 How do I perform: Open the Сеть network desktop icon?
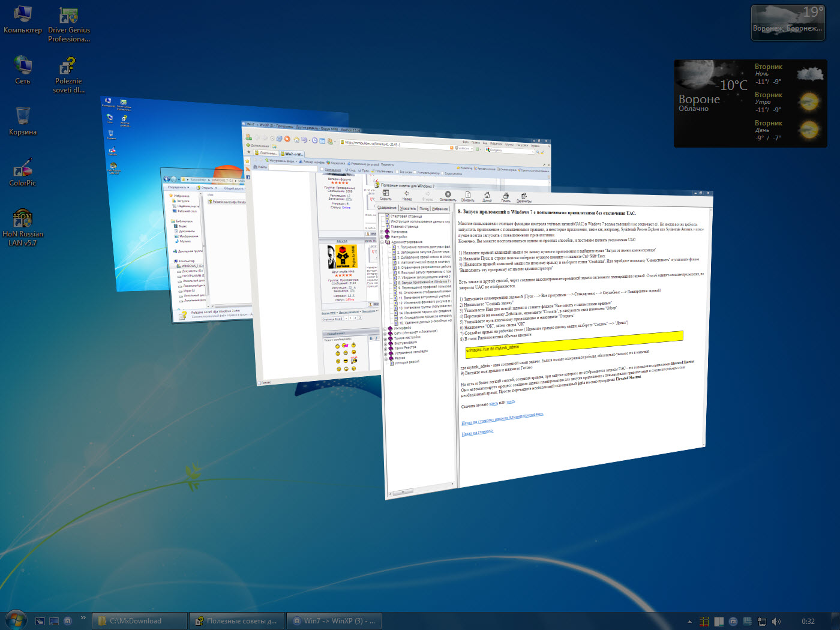(22, 70)
